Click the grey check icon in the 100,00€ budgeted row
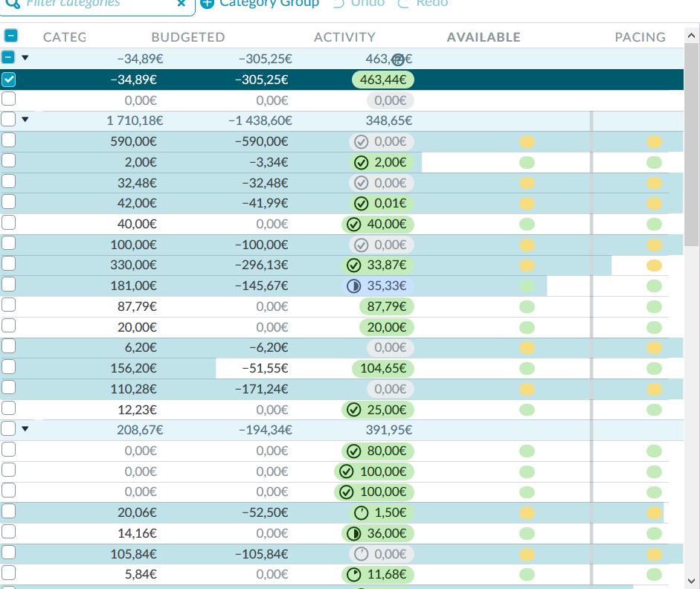700x589 pixels. [x=361, y=245]
